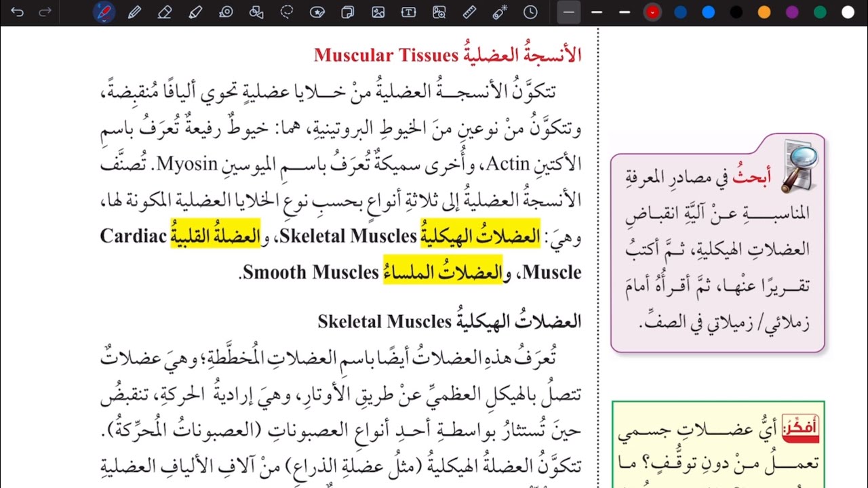The image size is (868, 488).
Task: Open the stickers and elements tool
Action: coord(317,12)
